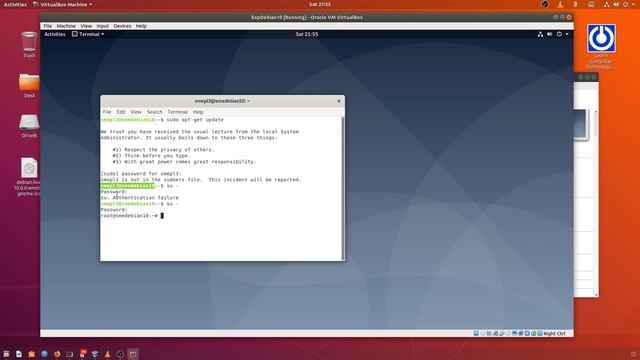Click the optical disk icon in VirtualBox status bar
Viewport: 640px width, 360px height.
click(x=482, y=333)
